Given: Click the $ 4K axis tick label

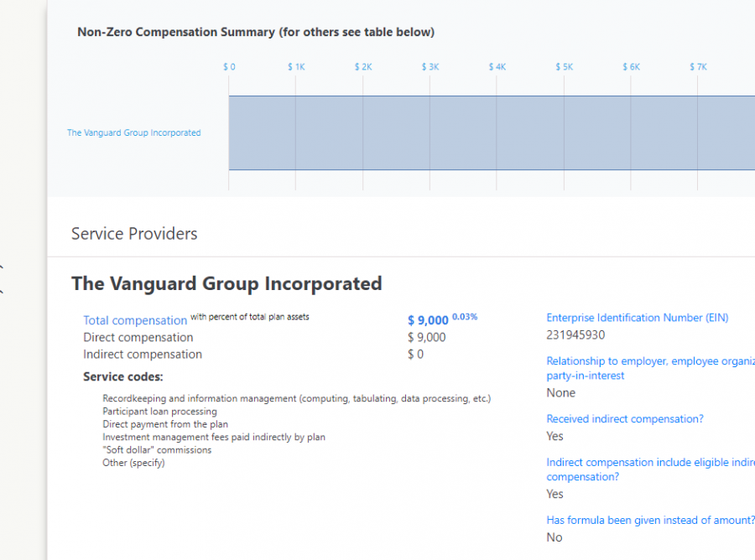Looking at the screenshot, I should click(497, 67).
